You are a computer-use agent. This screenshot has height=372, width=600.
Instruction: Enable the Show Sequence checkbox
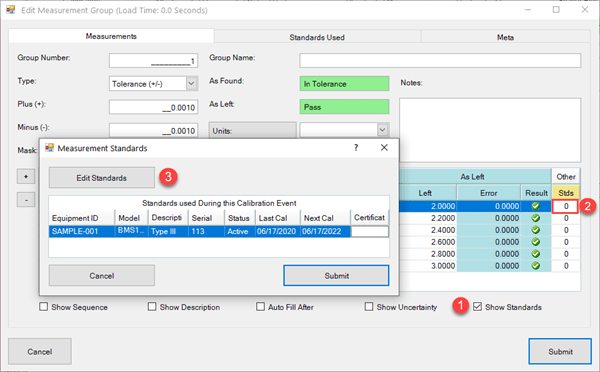[x=44, y=307]
